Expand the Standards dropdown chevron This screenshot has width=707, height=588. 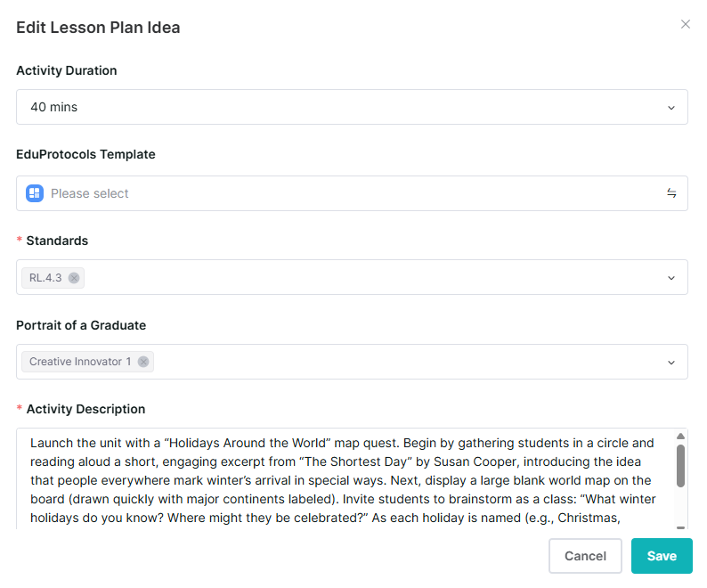tap(671, 278)
